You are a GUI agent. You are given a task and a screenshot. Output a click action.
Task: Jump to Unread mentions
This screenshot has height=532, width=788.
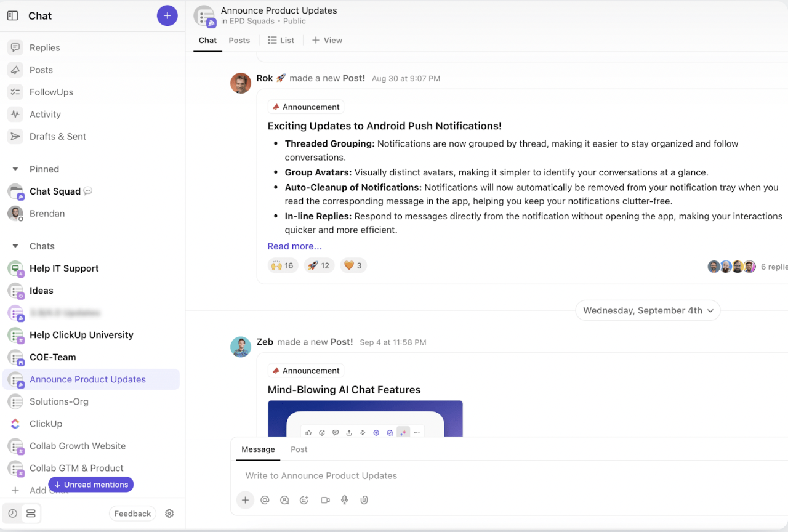[91, 485]
